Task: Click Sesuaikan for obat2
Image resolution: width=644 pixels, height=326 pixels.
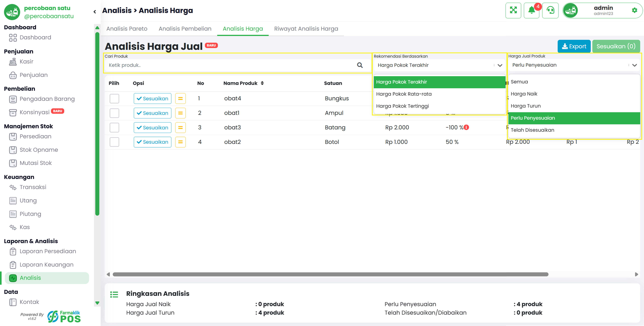Action: 153,142
